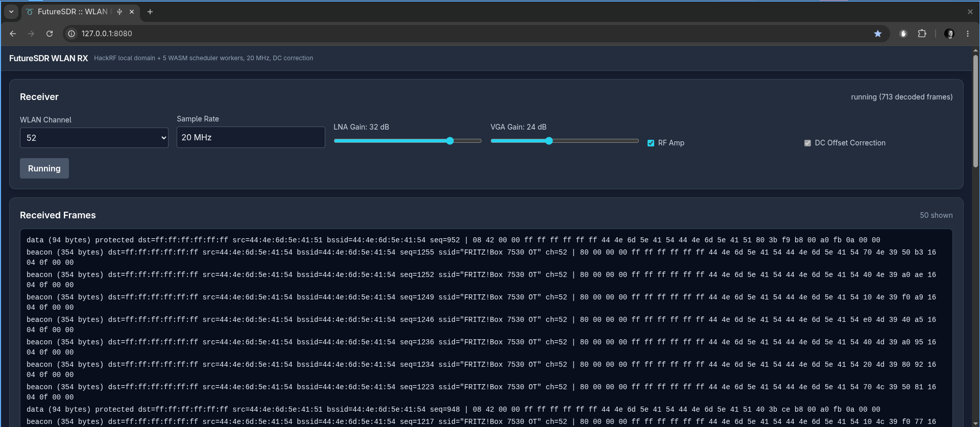Viewport: 980px width, 427px height.
Task: Open the tab search dropdown arrow
Action: coord(11,12)
